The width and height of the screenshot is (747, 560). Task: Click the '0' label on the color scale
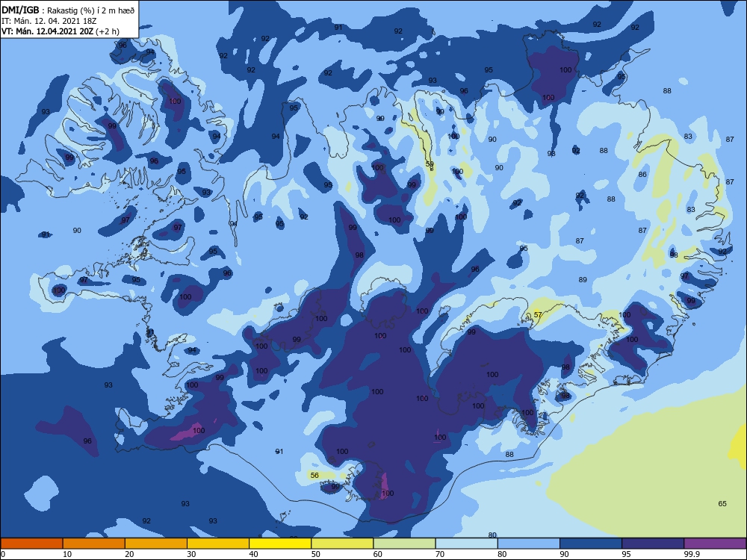(x=3, y=554)
